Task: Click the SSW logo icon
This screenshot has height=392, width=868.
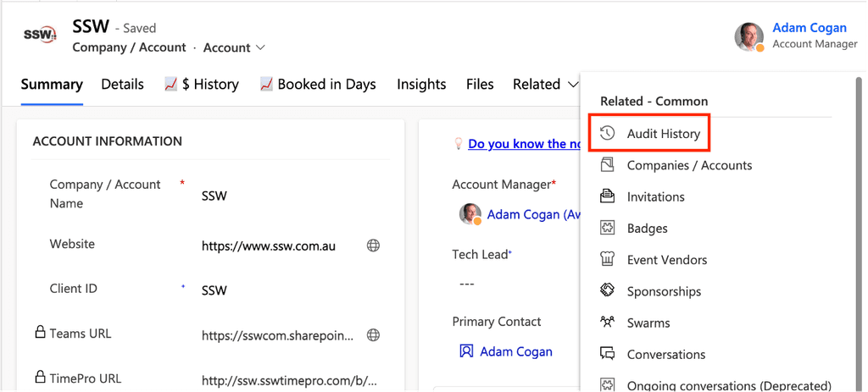Action: (x=40, y=36)
